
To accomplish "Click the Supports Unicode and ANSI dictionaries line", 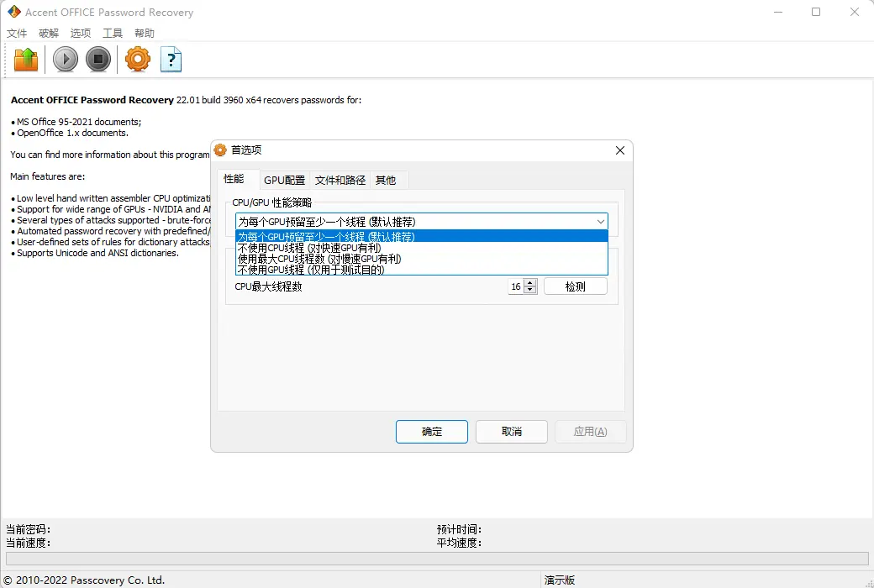I will [95, 253].
